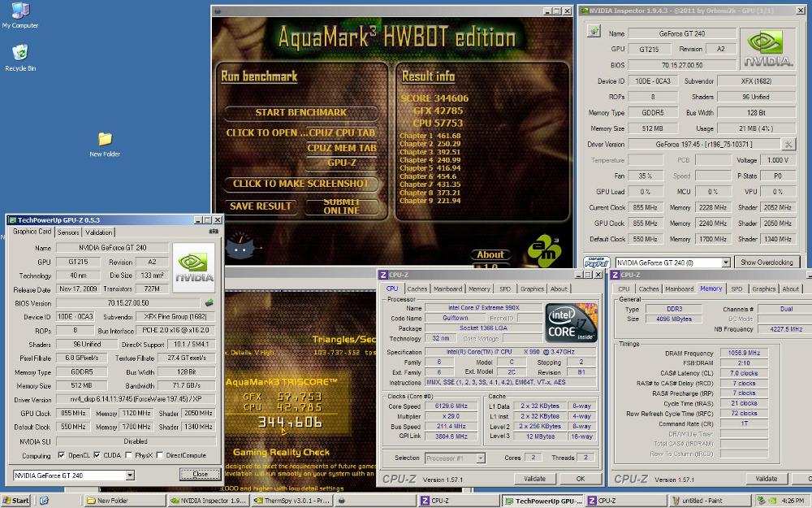
Task: Select the New Folder icon on desktop
Action: click(x=105, y=145)
